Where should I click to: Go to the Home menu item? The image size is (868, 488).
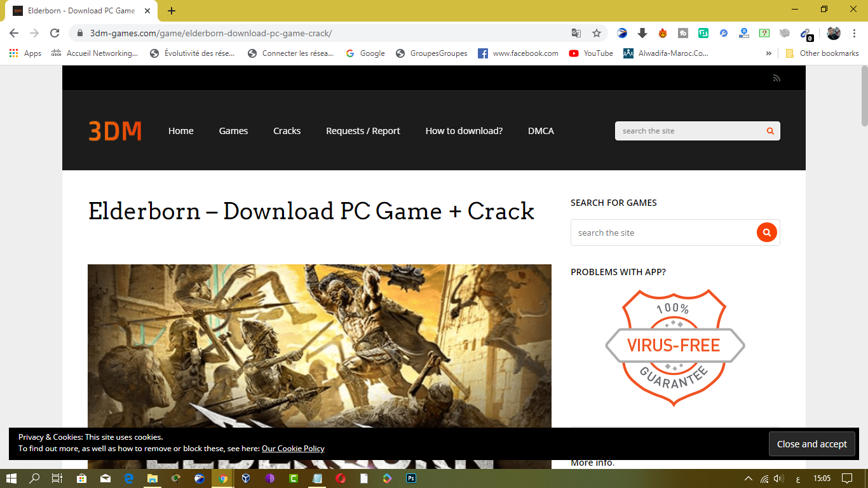pyautogui.click(x=181, y=131)
